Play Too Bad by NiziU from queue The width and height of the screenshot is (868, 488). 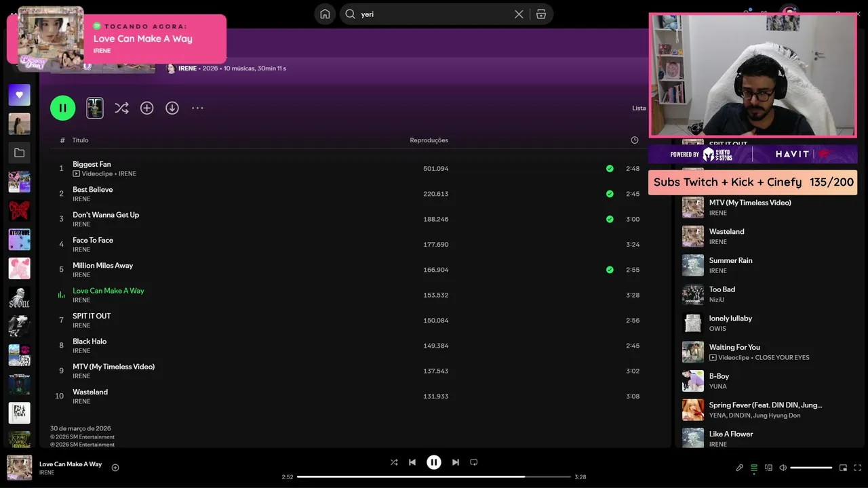tap(722, 289)
